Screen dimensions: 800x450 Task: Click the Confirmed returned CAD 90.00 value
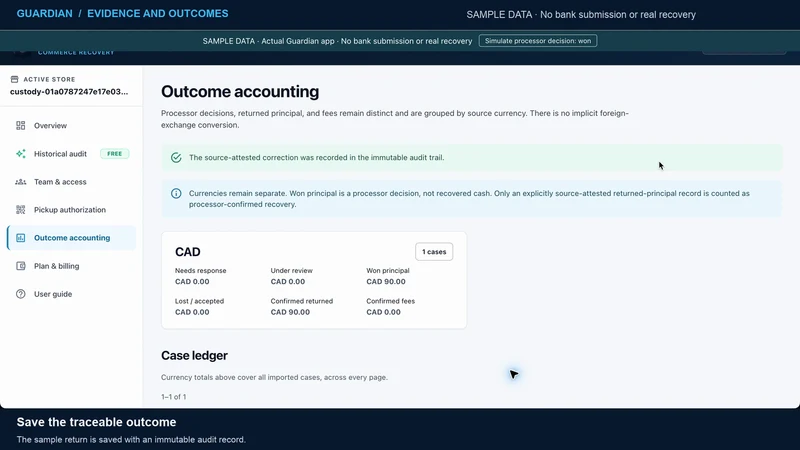click(x=290, y=312)
